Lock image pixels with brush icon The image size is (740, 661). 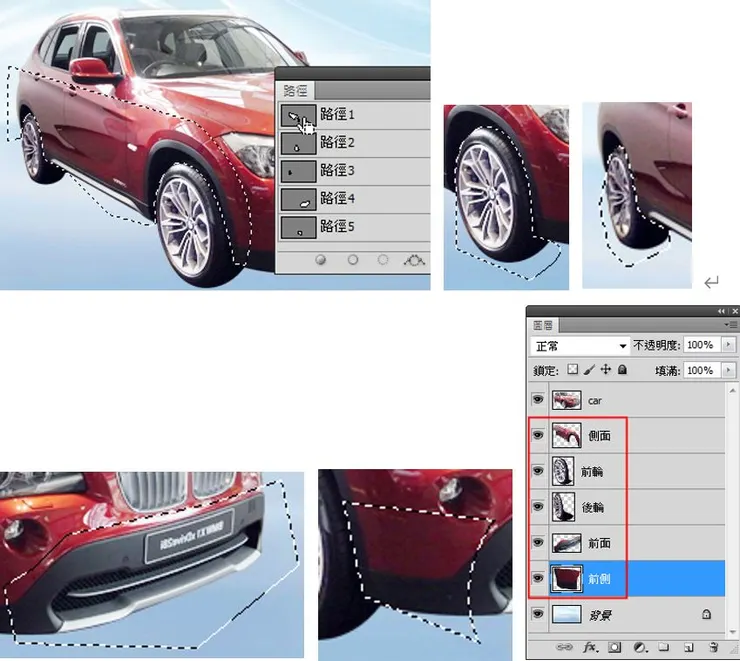[x=589, y=369]
